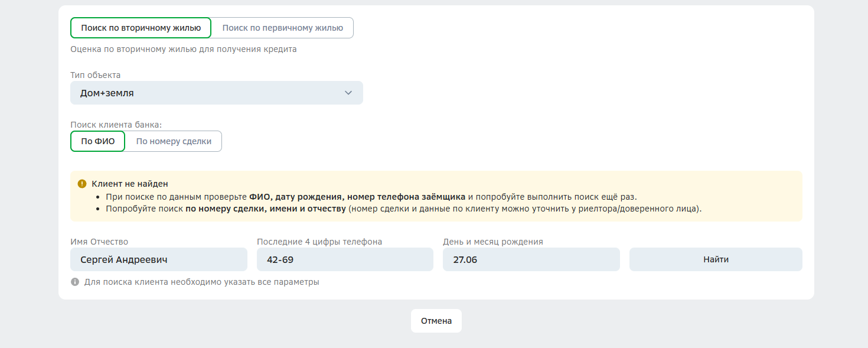Image resolution: width=868 pixels, height=348 pixels.
Task: Click the "Тип объекта" label
Action: click(x=96, y=75)
